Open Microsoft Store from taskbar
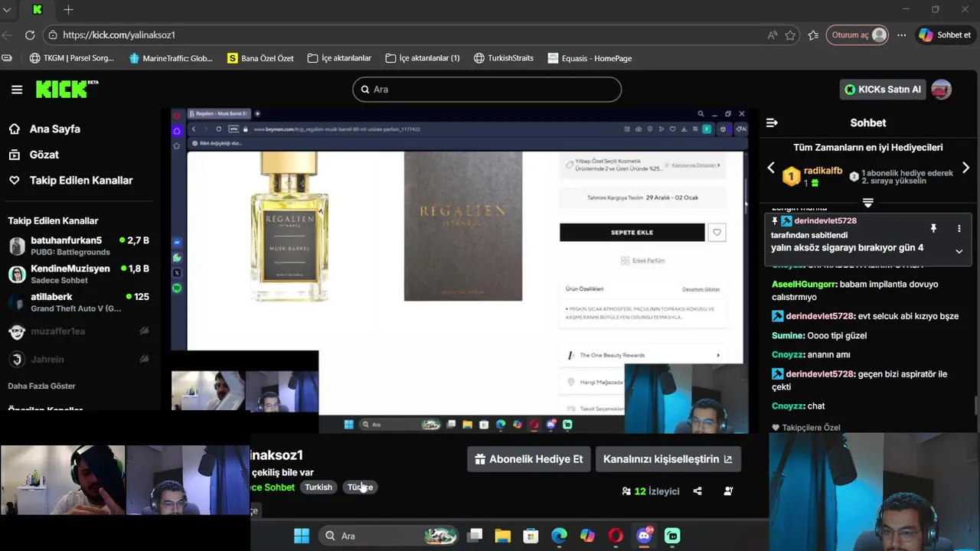980x551 pixels. pos(531,536)
